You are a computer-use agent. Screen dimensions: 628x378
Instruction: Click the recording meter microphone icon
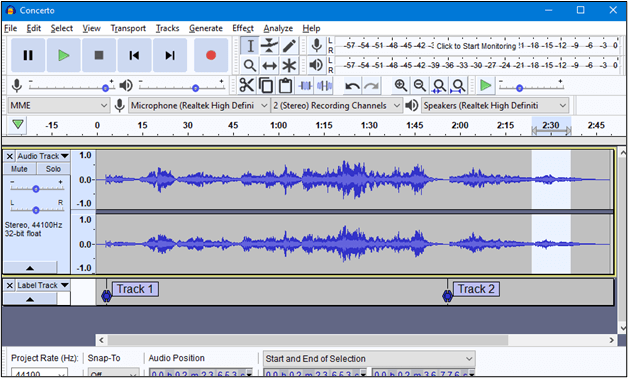click(317, 45)
